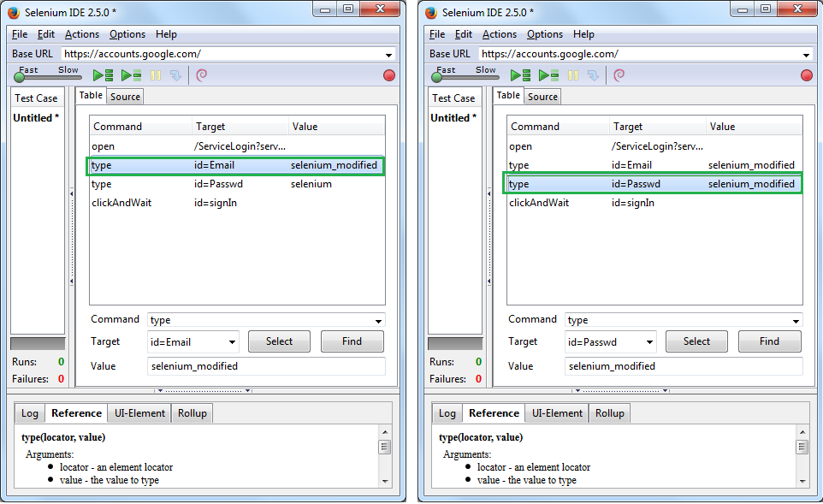
Task: Click Find button in left window
Action: [x=352, y=341]
